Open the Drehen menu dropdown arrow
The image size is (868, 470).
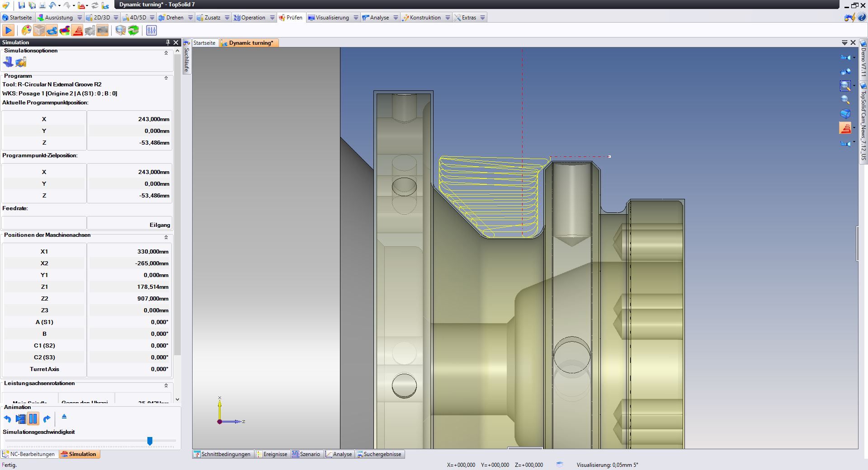tap(190, 18)
